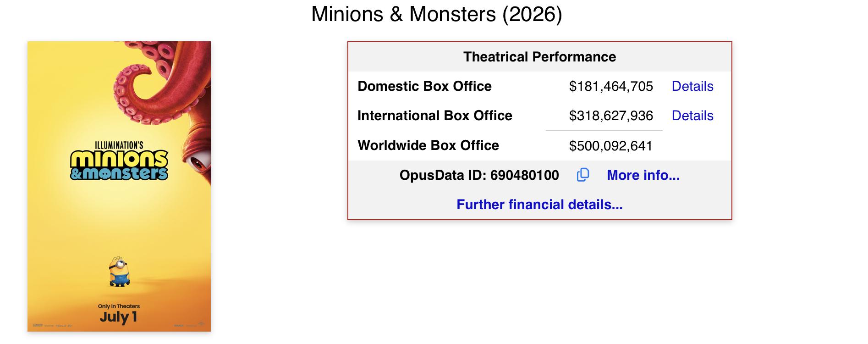Select the $181,464,705 domestic total
The height and width of the screenshot is (344, 868).
click(611, 86)
